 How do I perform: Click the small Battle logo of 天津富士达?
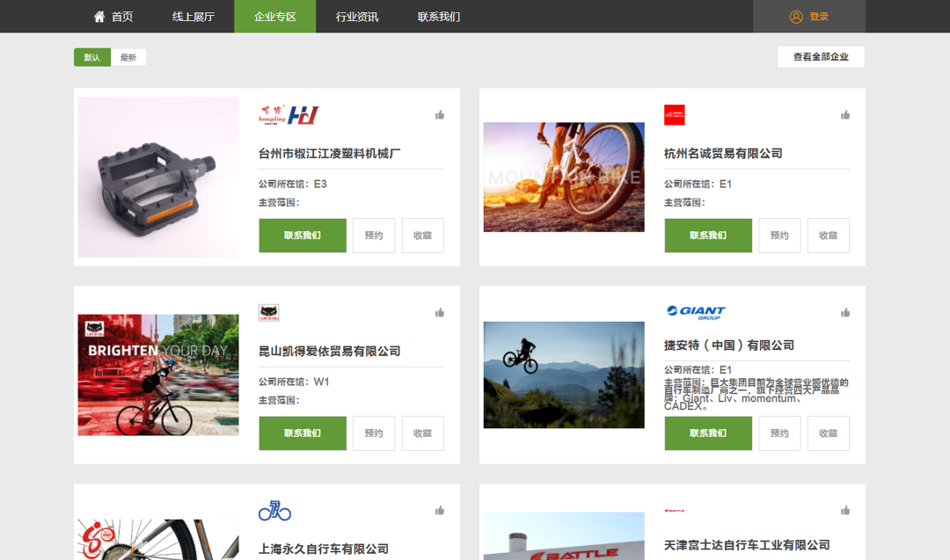[675, 511]
